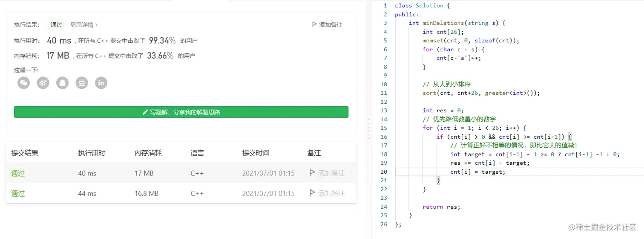Open 显示详情 to expand result details
This screenshot has width=644, height=239.
point(84,25)
